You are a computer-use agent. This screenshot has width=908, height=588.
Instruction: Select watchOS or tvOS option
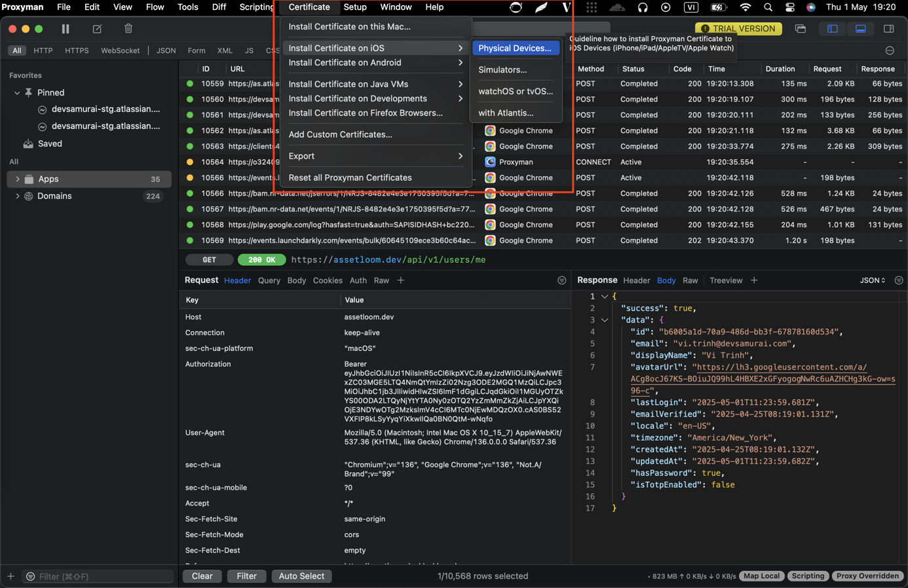coord(515,91)
